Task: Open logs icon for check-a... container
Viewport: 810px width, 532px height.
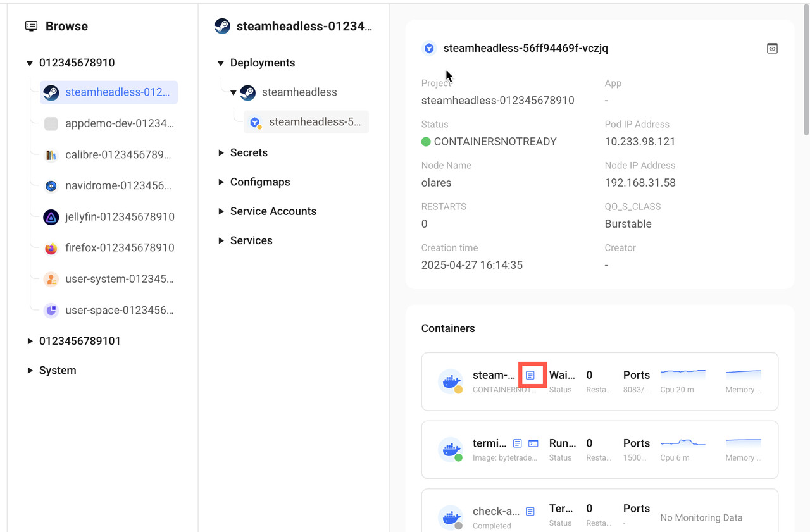Action: 530,511
